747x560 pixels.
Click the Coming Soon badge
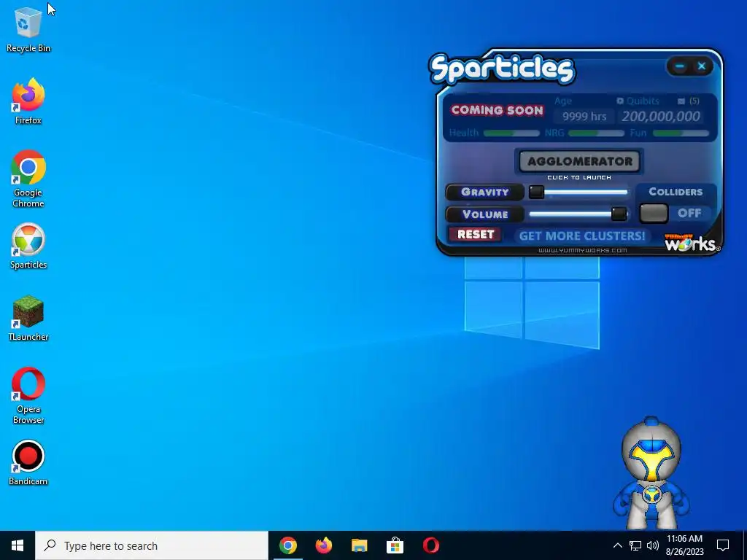click(x=497, y=110)
